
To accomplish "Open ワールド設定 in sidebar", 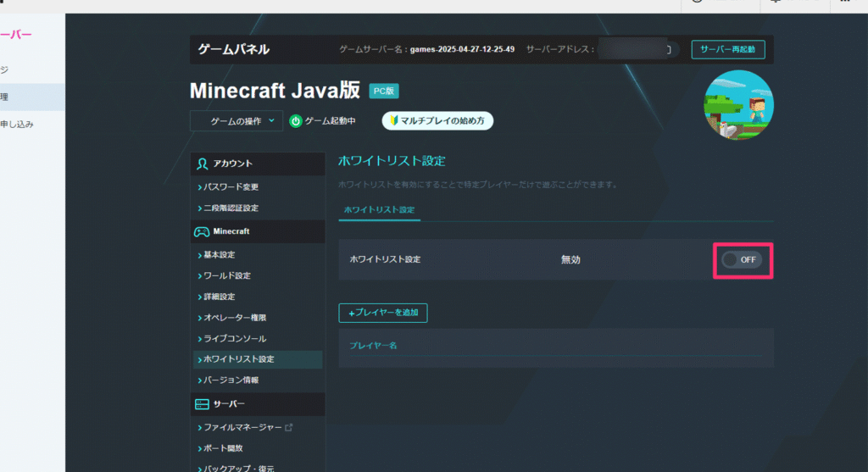I will (x=227, y=275).
